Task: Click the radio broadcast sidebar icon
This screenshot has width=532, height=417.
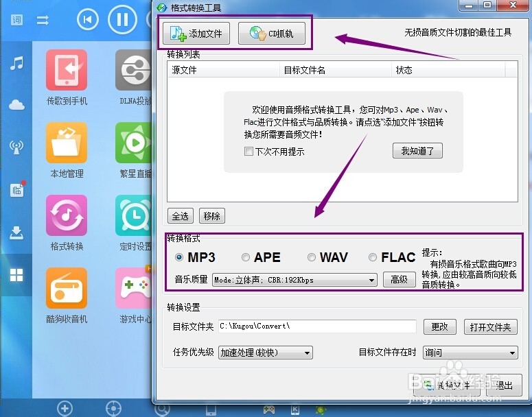Action: pos(16,147)
